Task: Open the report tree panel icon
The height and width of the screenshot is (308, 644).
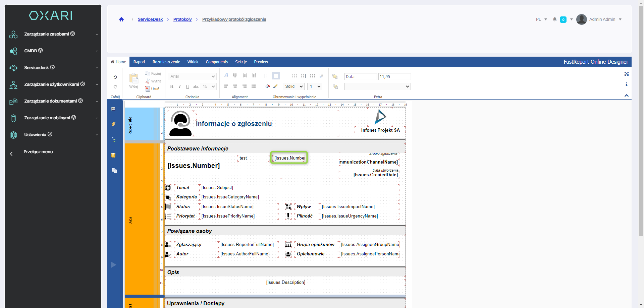Action: point(114,140)
